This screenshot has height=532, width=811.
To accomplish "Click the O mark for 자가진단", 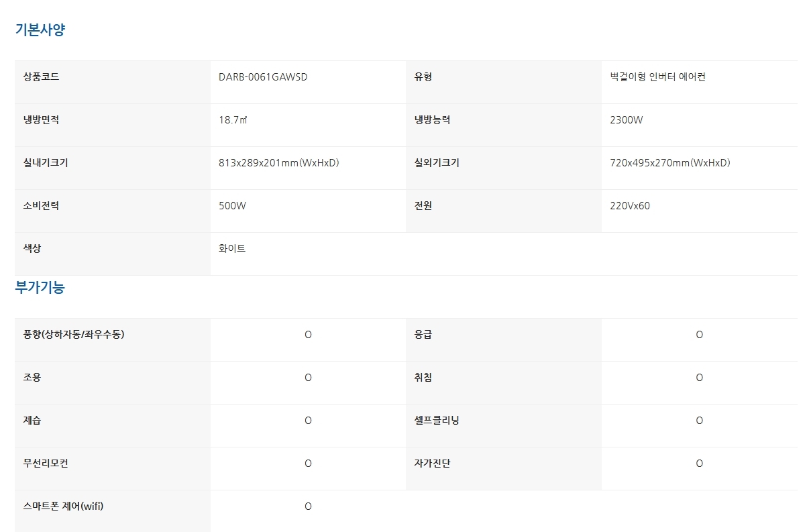I will pos(700,464).
